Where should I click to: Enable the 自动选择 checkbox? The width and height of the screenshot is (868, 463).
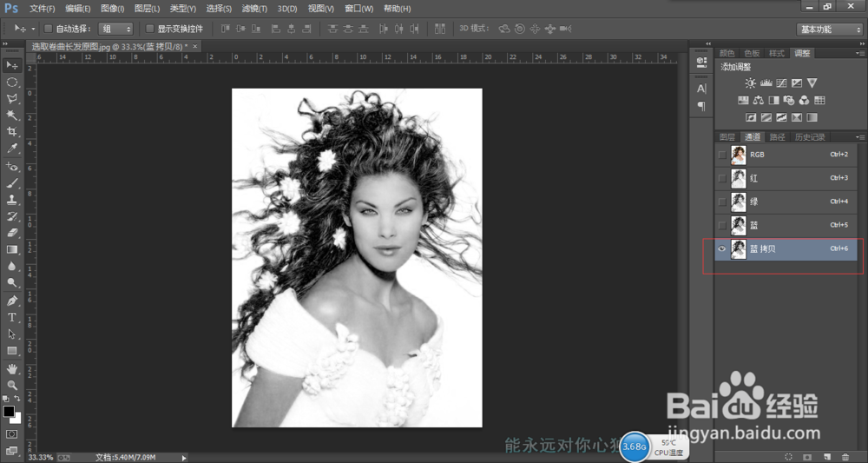coord(49,29)
